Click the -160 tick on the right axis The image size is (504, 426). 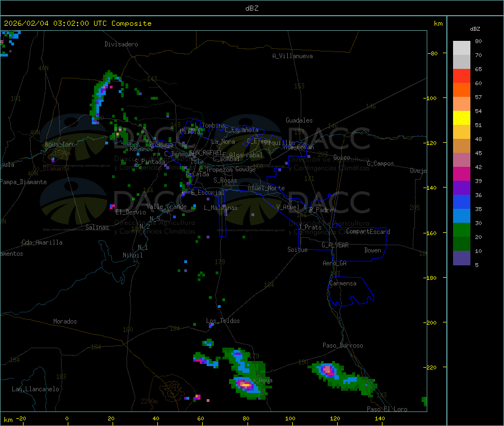431,233
